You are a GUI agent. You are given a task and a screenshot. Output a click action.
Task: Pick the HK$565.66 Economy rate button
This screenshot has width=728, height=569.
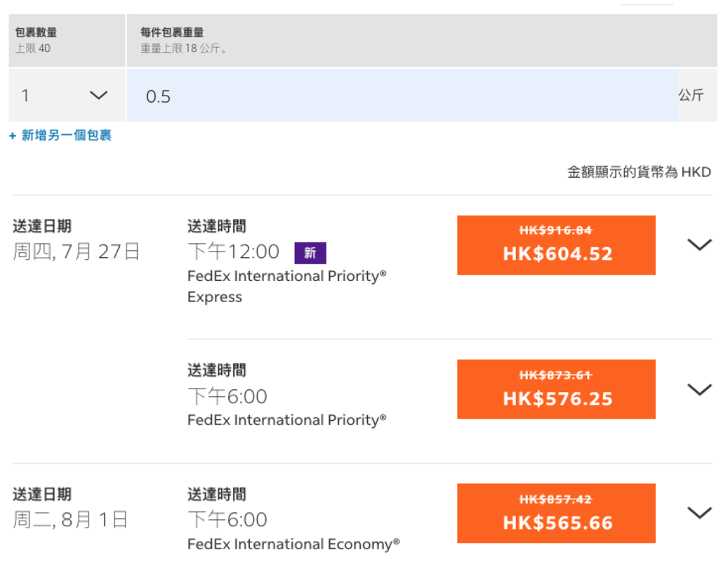coord(556,514)
